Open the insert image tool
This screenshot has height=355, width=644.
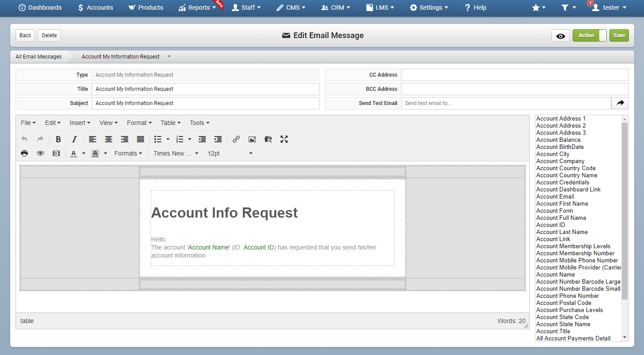(252, 139)
